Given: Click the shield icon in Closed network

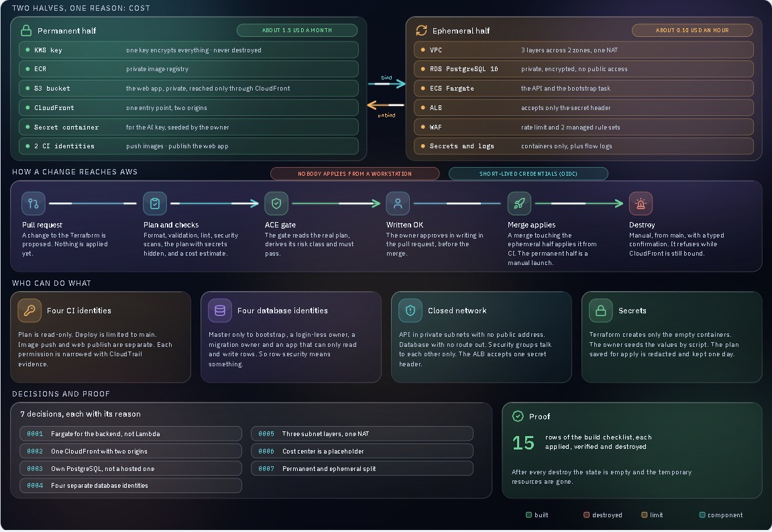Looking at the screenshot, I should [410, 311].
